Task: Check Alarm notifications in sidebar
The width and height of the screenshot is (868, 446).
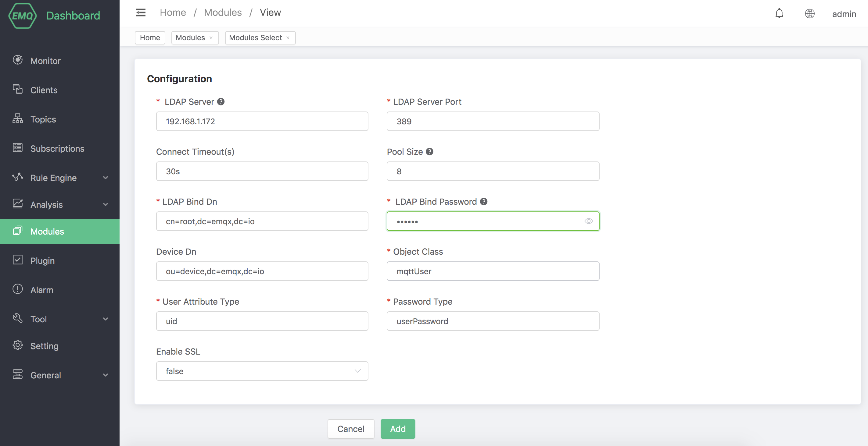Action: (x=42, y=289)
